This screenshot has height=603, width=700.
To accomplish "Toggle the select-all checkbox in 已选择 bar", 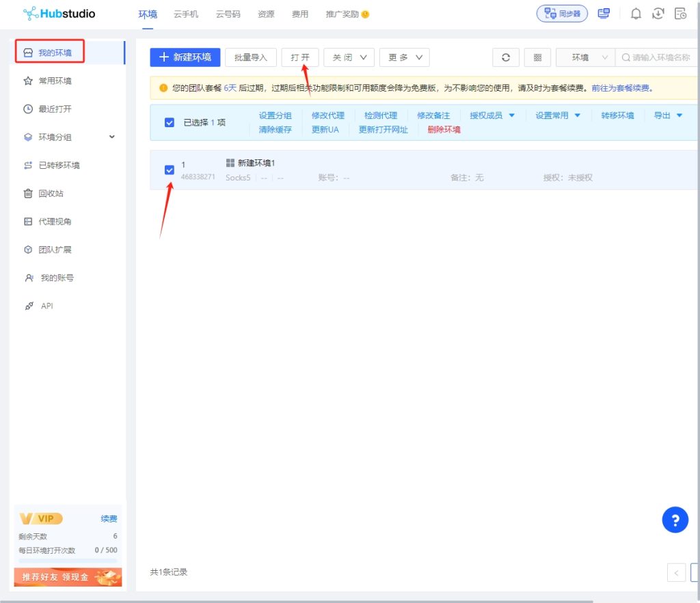I will 170,122.
